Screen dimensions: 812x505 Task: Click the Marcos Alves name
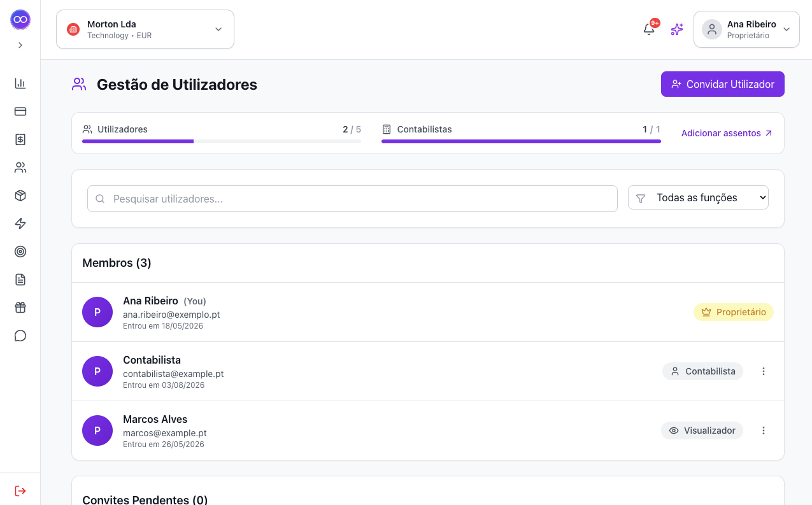click(x=155, y=419)
